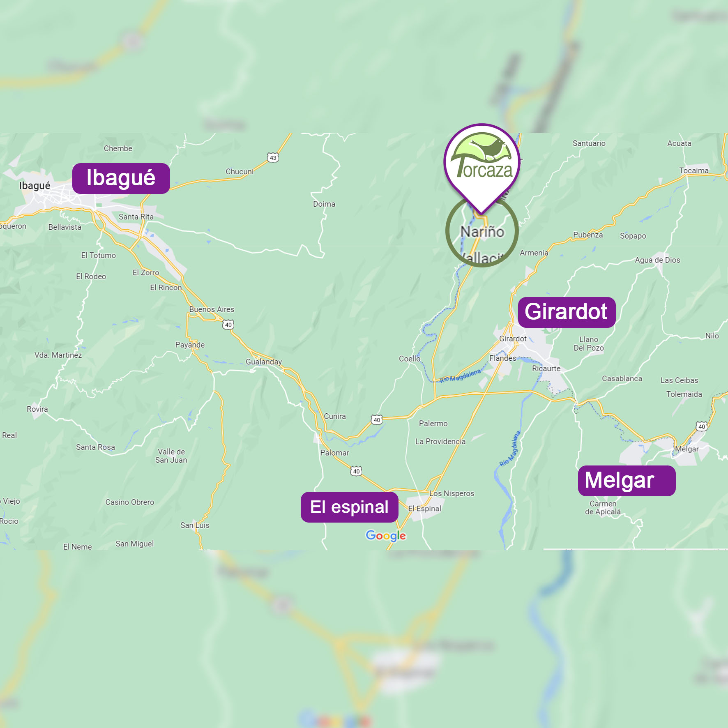Screen dimensions: 728x728
Task: Click the Google logo on the map
Action: coord(386,536)
